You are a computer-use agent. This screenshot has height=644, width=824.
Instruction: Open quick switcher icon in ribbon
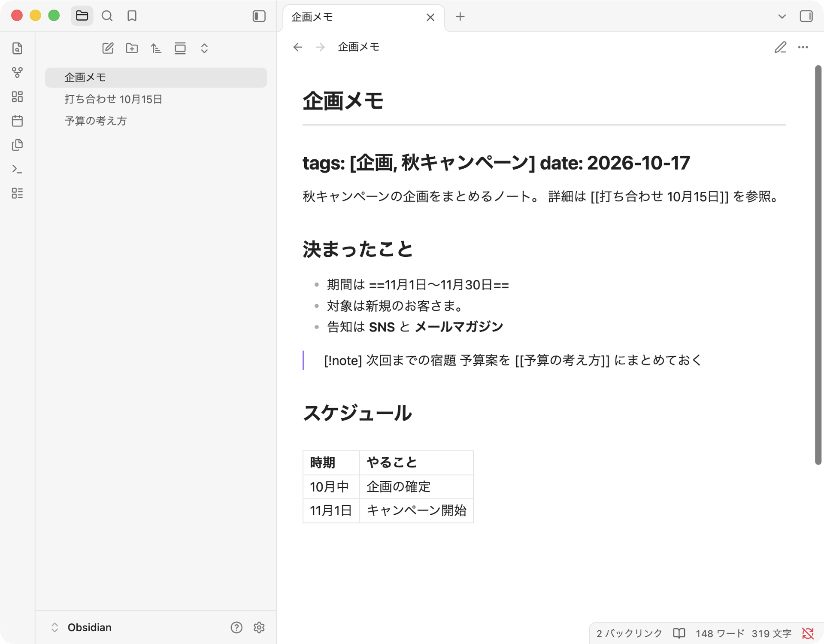[x=17, y=48]
